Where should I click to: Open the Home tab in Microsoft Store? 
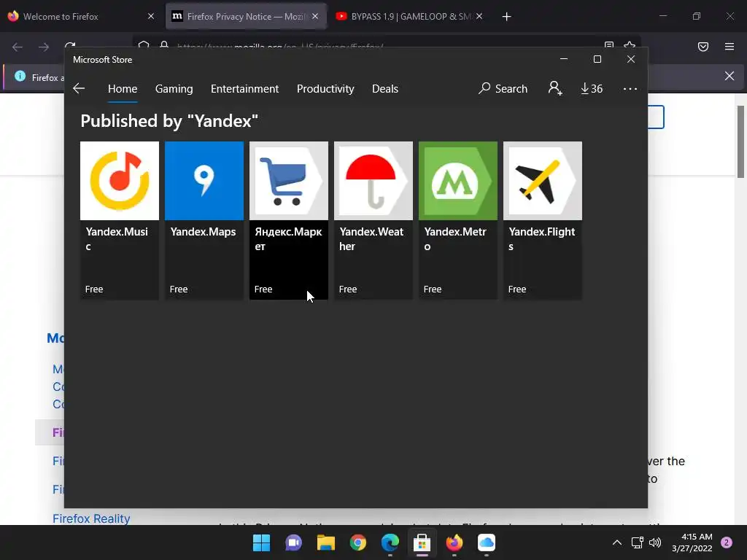pyautogui.click(x=123, y=88)
